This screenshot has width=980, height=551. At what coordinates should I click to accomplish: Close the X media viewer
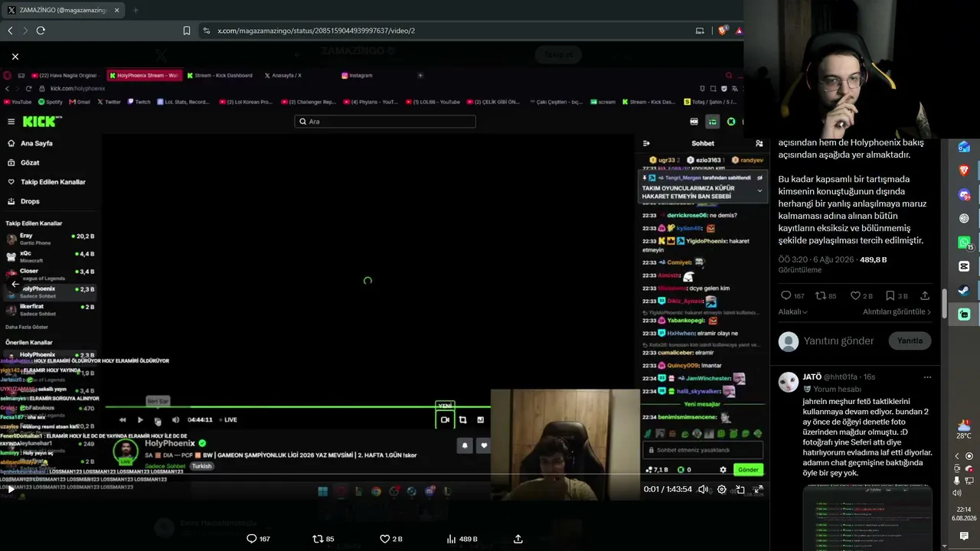(x=15, y=57)
